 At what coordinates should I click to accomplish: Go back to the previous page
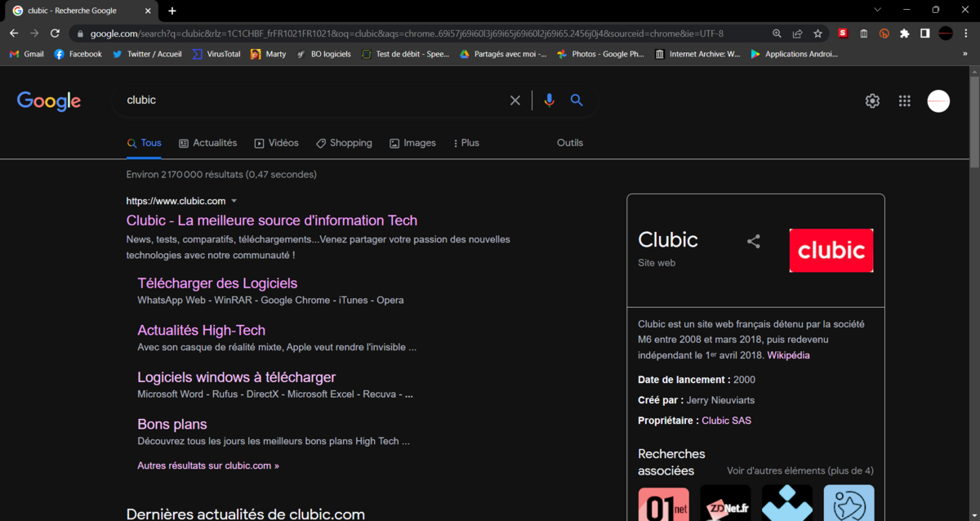tap(14, 33)
